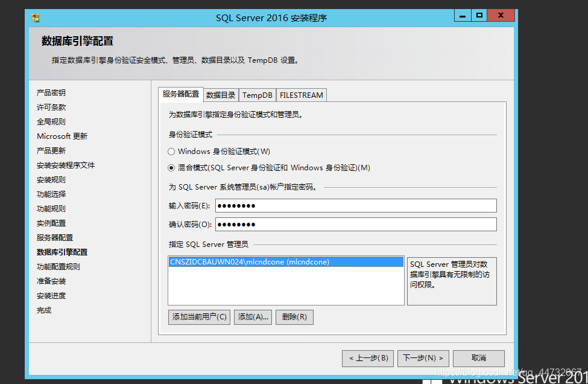
Task: Click 准备安装 step in sidebar
Action: coord(51,281)
